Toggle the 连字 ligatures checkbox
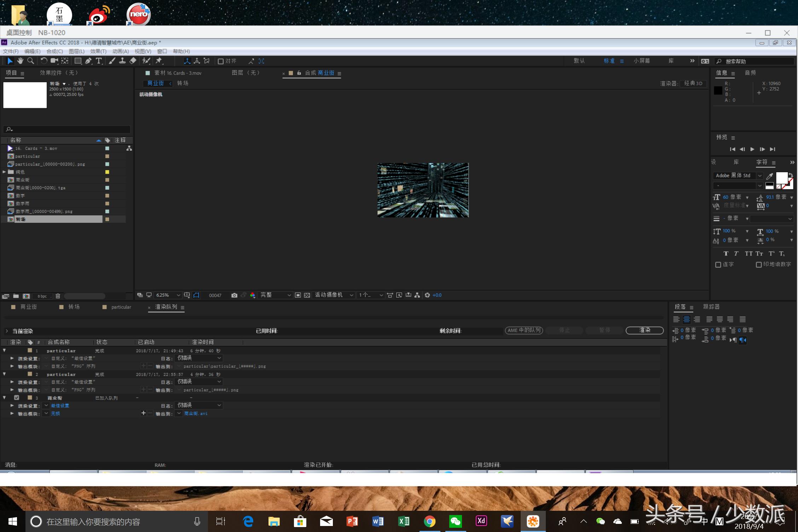 [718, 265]
